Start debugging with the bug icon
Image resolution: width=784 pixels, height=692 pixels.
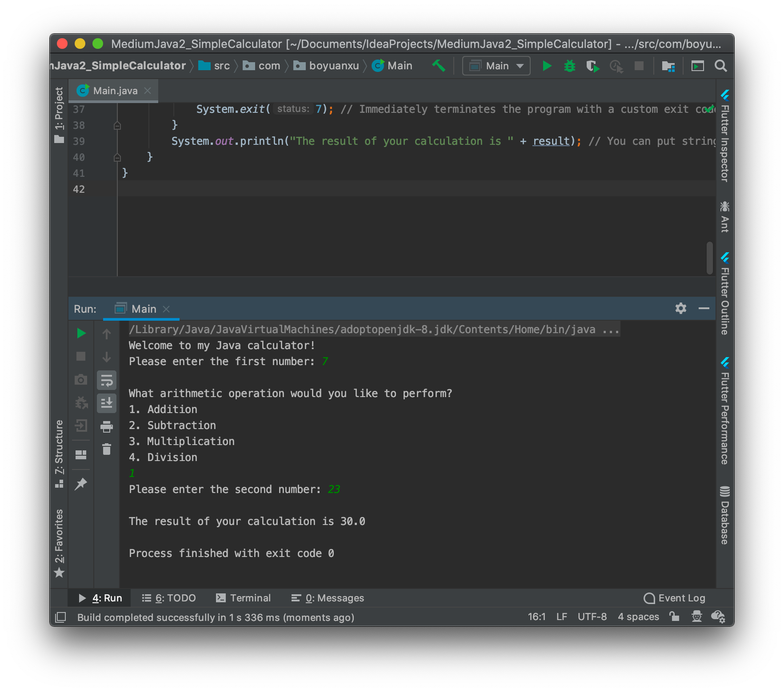569,65
